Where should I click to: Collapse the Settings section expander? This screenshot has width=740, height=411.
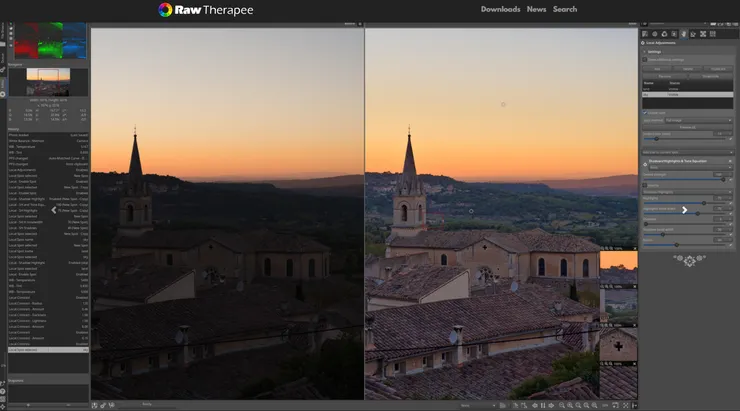pos(645,52)
